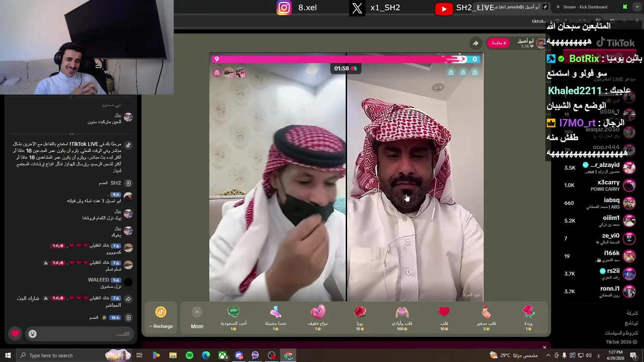Send the قلب صغير finger-heart gift
The image size is (644, 362).
tap(486, 317)
